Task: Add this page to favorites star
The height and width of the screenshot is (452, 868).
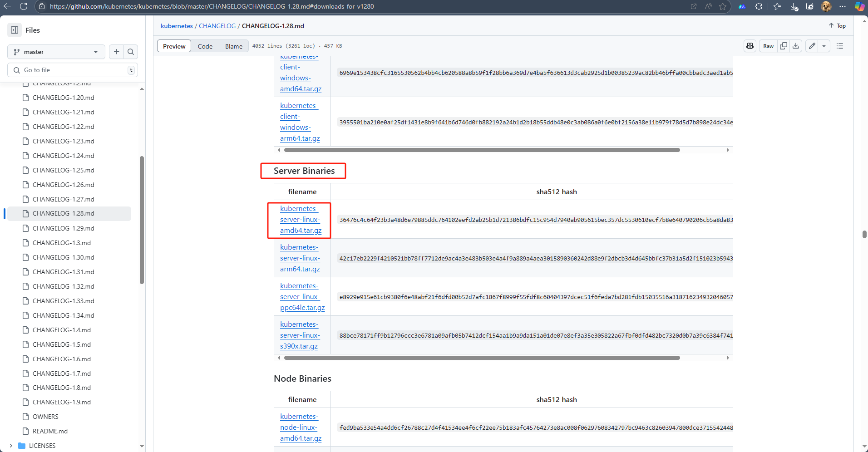Action: point(723,6)
